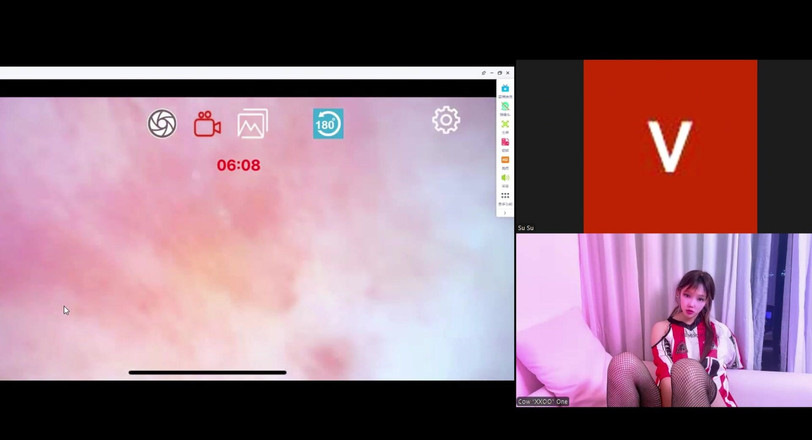
Task: Click the pink recording icon in the sidebar
Action: coord(505,142)
